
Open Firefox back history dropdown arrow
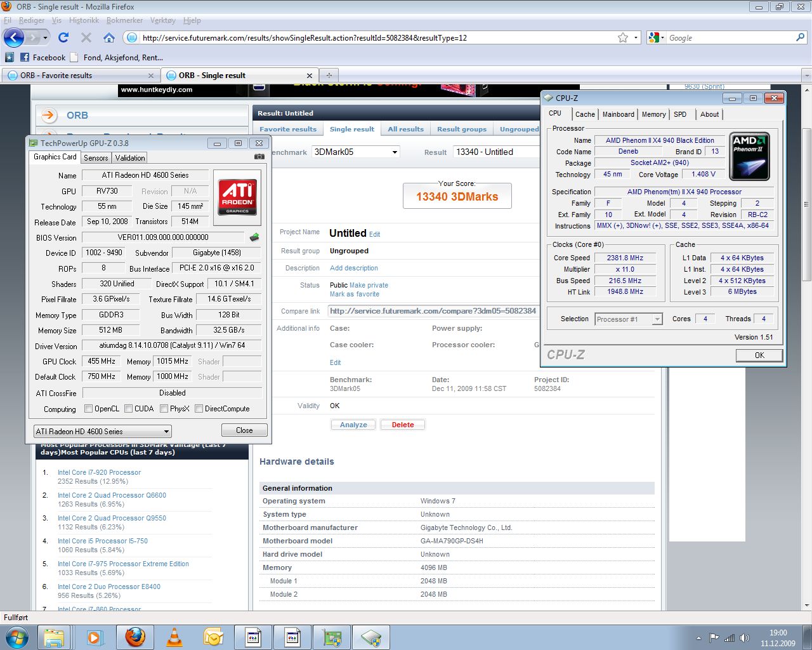(x=45, y=38)
